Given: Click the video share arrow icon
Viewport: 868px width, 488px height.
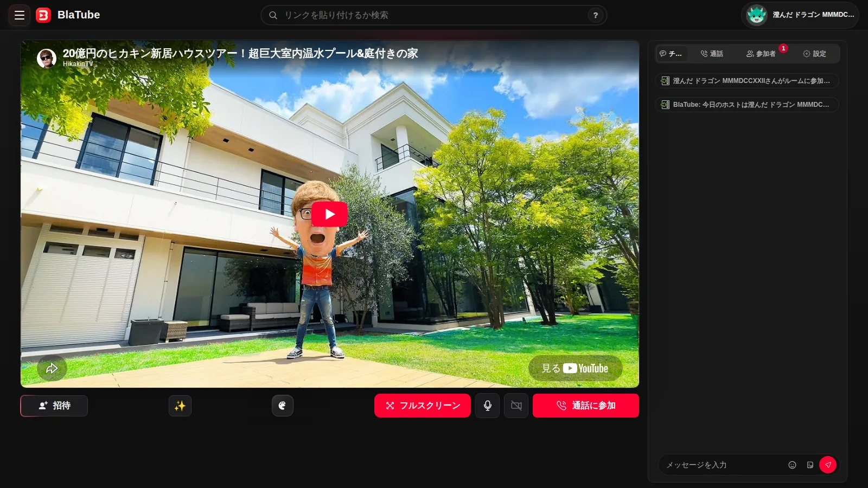Looking at the screenshot, I should [x=52, y=369].
